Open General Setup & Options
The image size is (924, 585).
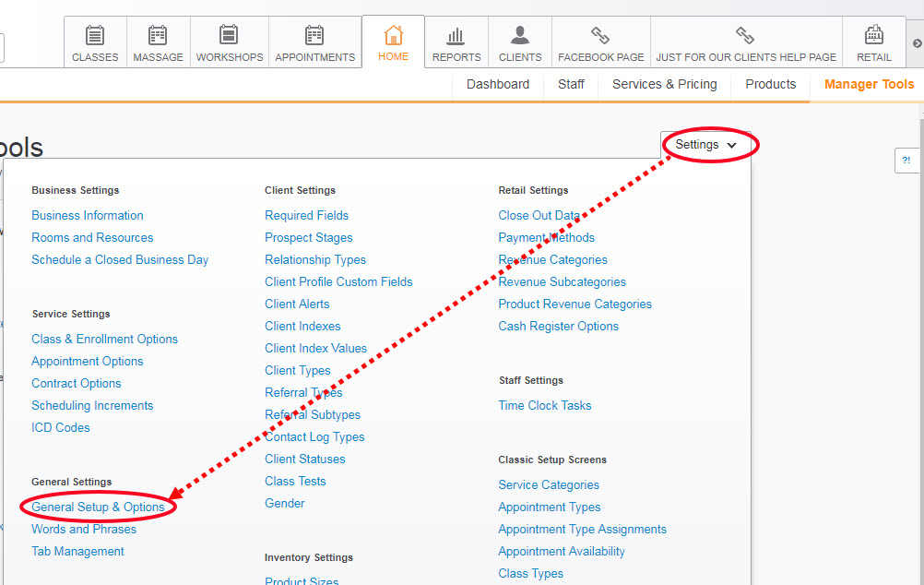coord(98,507)
